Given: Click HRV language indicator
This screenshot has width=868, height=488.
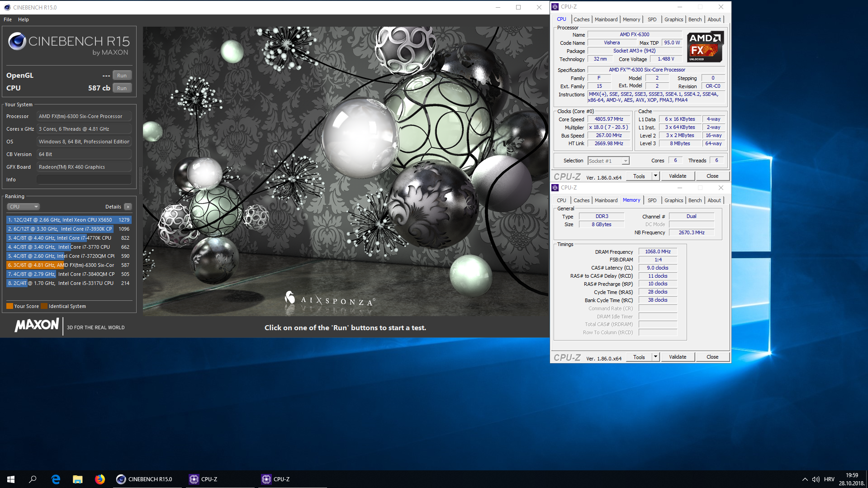Looking at the screenshot, I should (x=829, y=479).
